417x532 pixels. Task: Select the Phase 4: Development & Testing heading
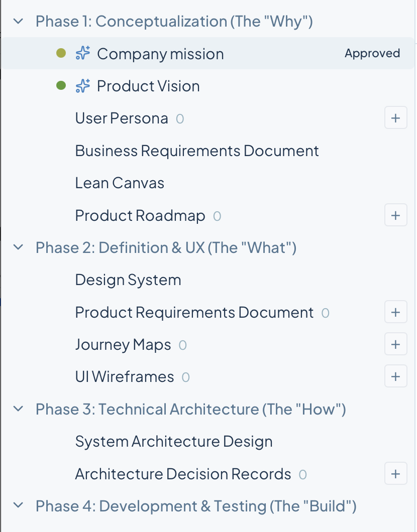click(196, 506)
